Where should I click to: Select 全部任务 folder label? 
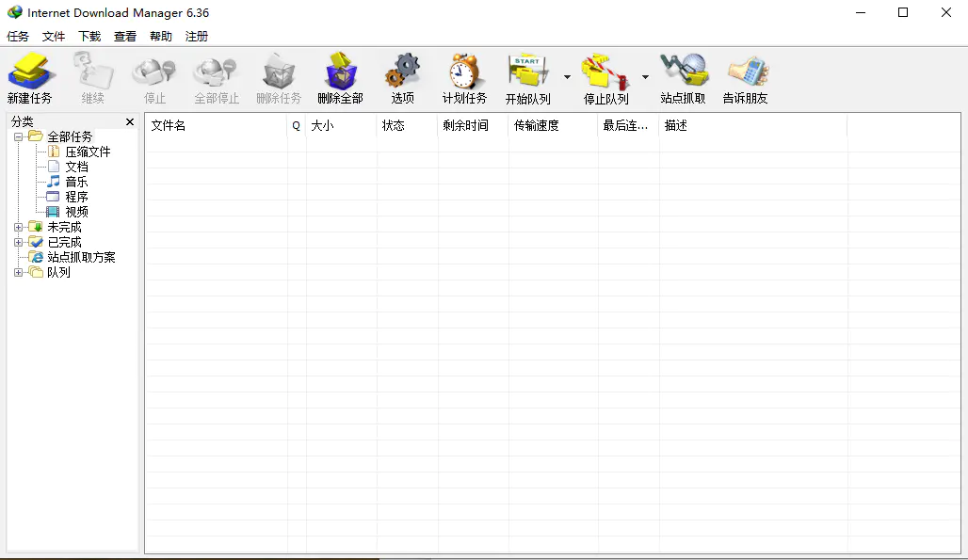70,136
